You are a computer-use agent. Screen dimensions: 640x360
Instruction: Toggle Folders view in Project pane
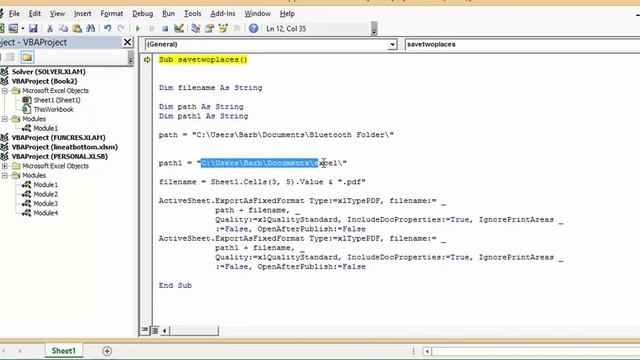pos(27,57)
